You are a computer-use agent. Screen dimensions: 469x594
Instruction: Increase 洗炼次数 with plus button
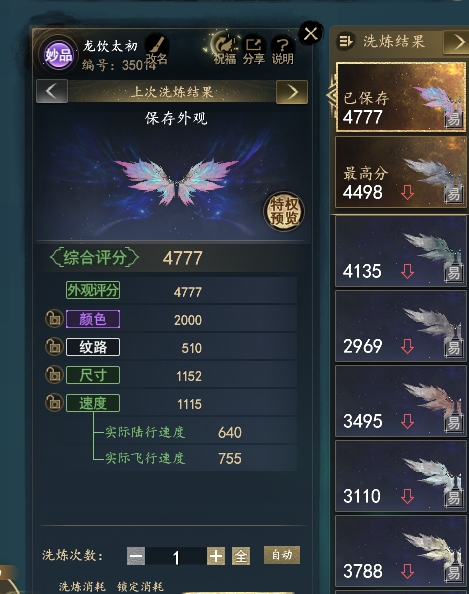[216, 556]
